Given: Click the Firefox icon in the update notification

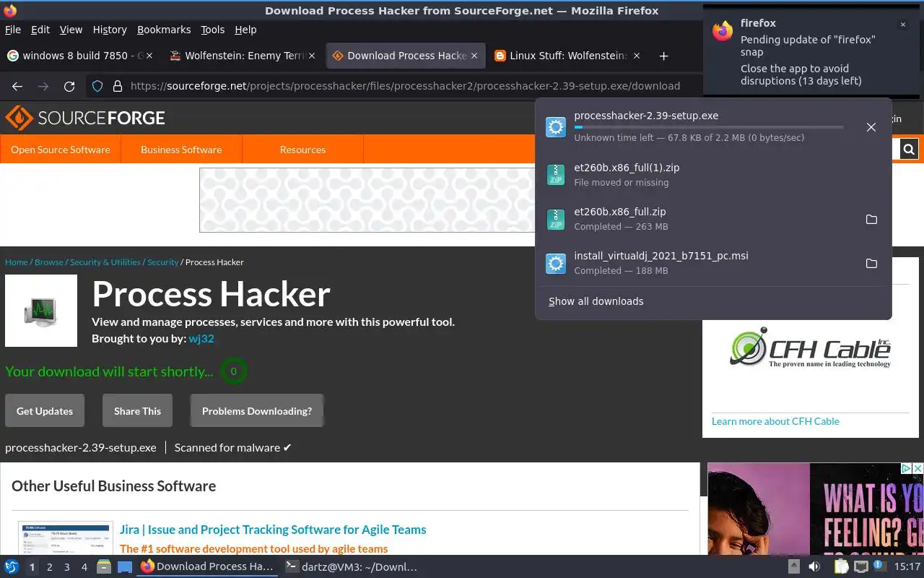Looking at the screenshot, I should 723,31.
